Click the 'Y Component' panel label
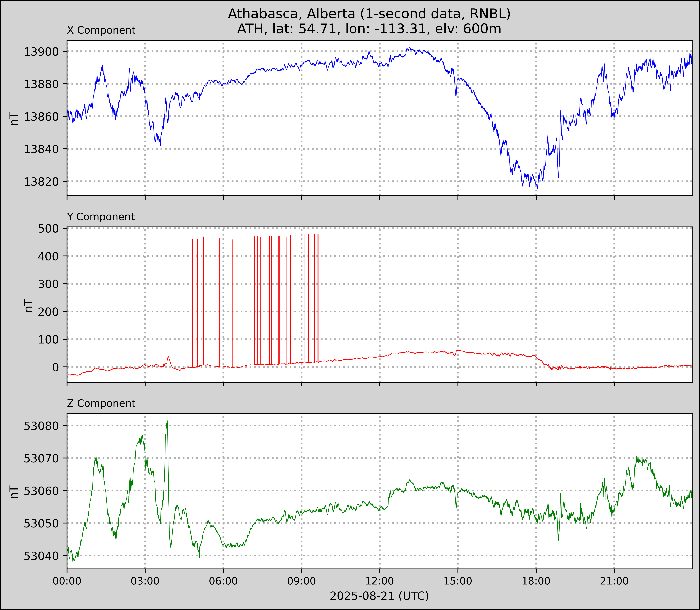This screenshot has width=700, height=610. [101, 217]
